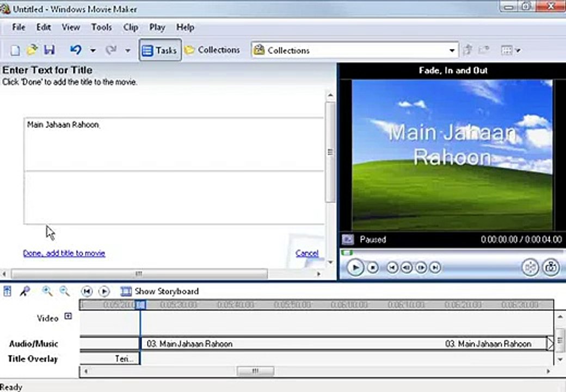Click 'Done, add title to movie' link
566x392 pixels.
[x=64, y=253]
